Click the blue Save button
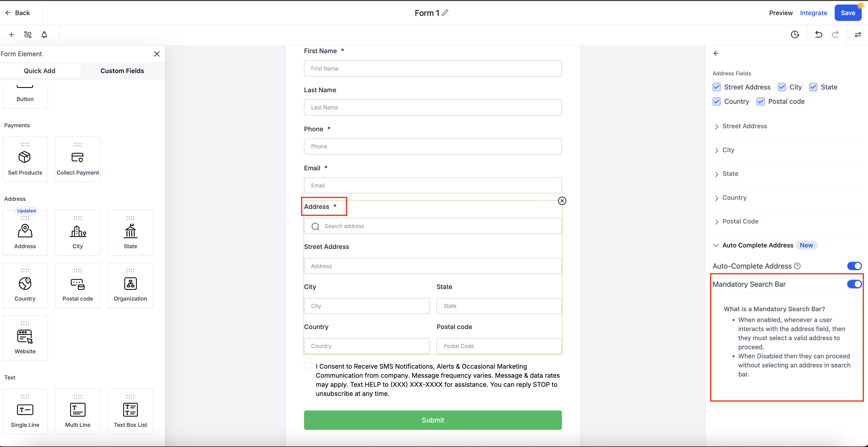868x447 pixels. coord(848,13)
